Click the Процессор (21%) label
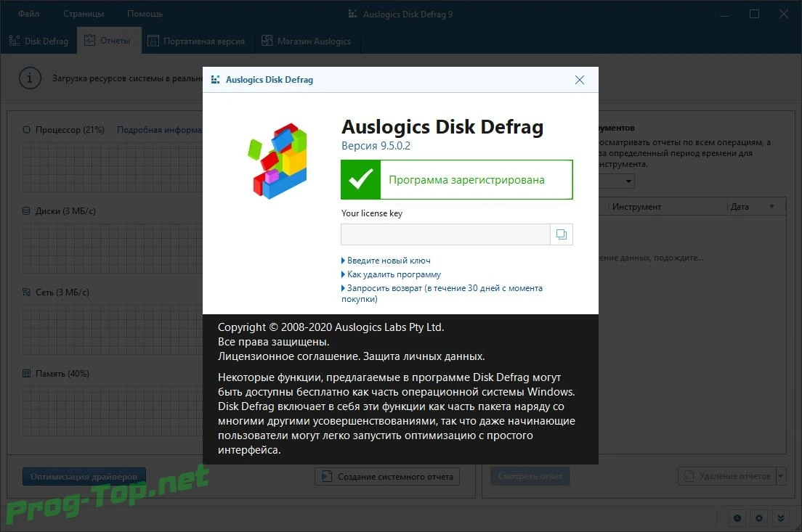802x532 pixels. [70, 130]
